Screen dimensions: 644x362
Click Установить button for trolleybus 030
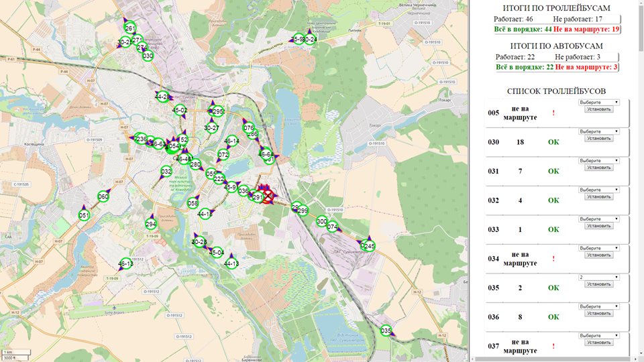(599, 138)
